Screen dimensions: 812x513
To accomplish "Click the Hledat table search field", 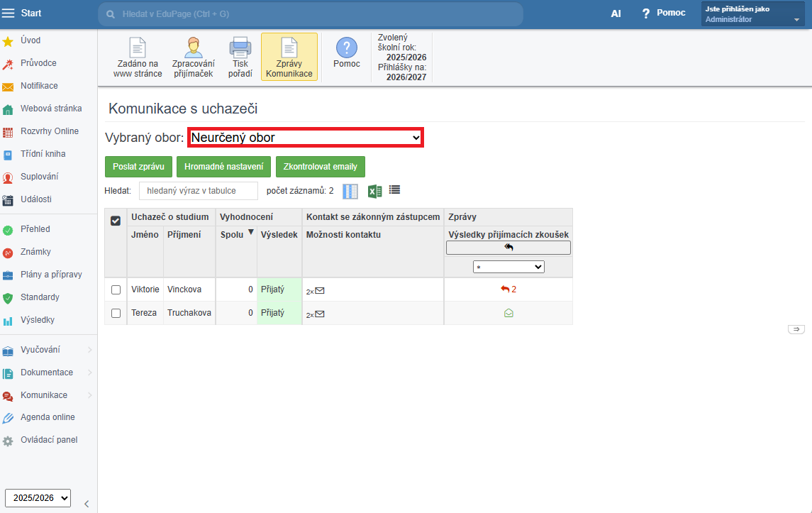I will [199, 191].
